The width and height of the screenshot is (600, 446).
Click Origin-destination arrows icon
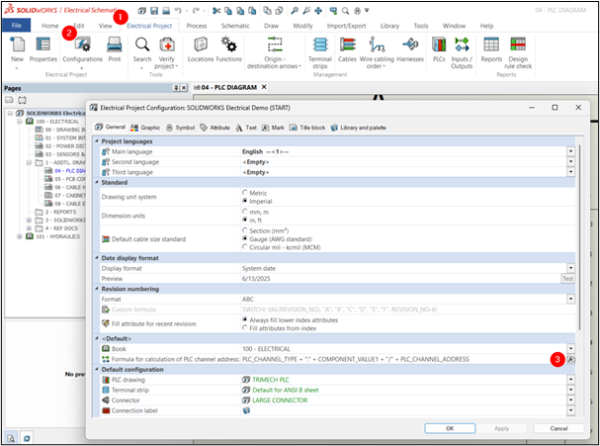[x=274, y=44]
